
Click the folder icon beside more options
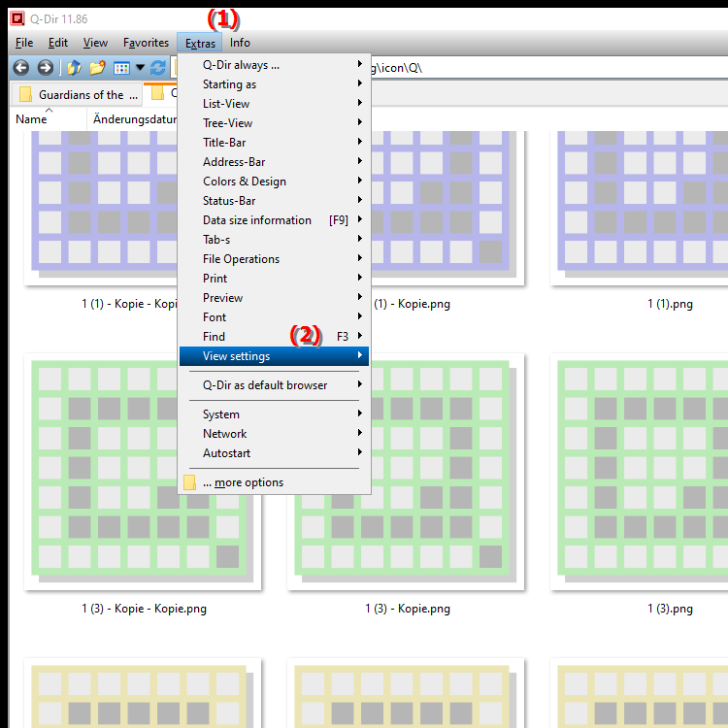[189, 482]
